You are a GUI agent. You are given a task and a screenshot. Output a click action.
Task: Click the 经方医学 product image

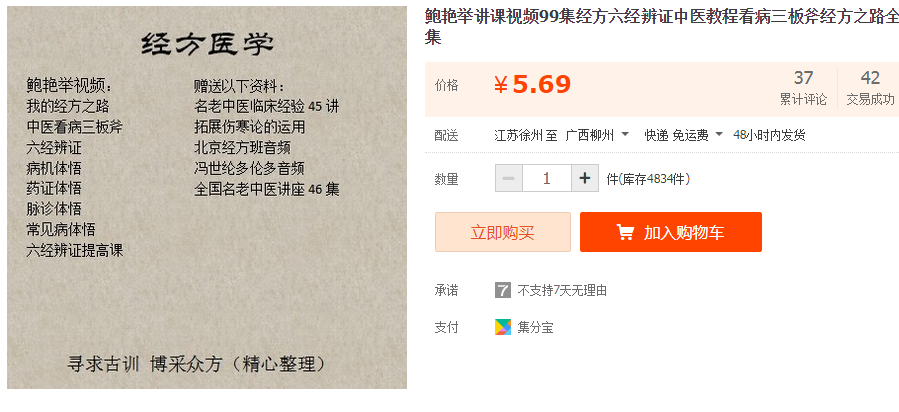(x=207, y=197)
